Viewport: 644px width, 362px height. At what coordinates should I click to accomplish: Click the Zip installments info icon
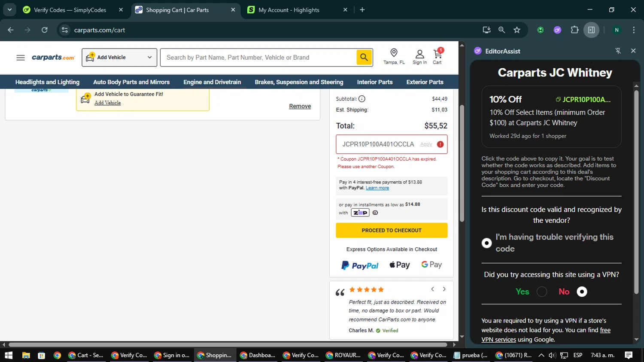point(375,213)
